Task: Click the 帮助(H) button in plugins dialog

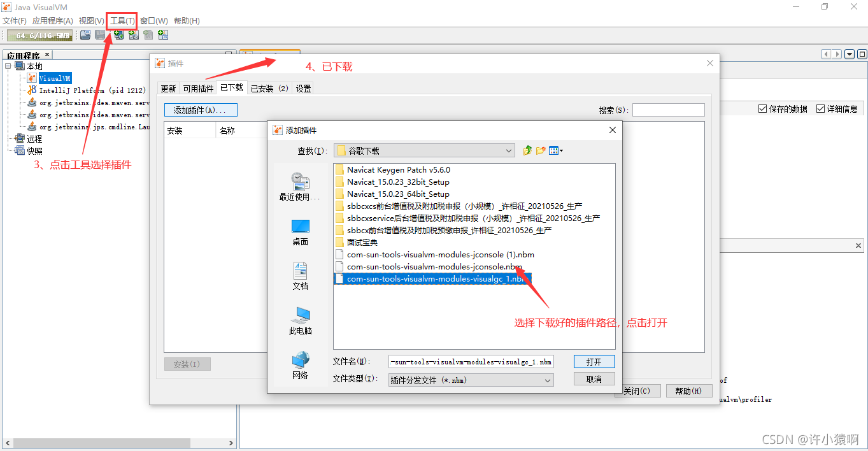Action: click(688, 391)
